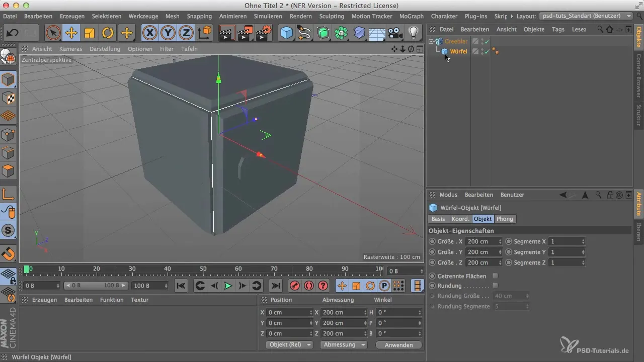644x362 pixels.
Task: Enable edges mode
Action: [9, 153]
